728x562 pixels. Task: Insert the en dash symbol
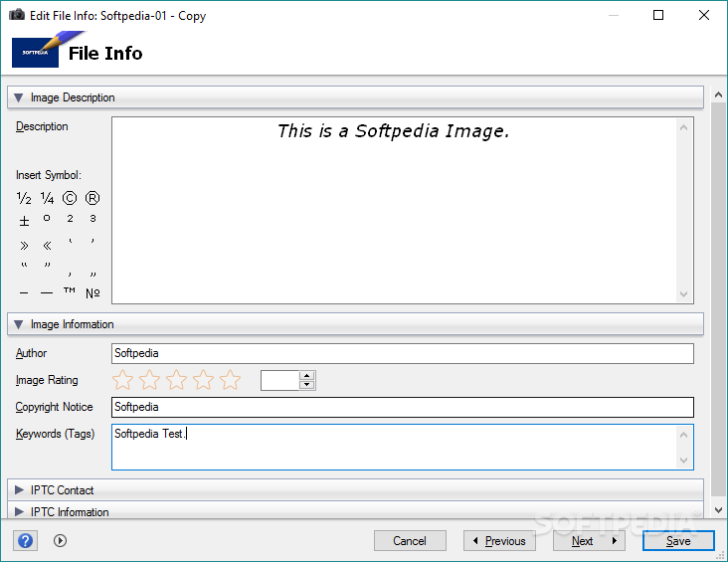click(x=24, y=293)
